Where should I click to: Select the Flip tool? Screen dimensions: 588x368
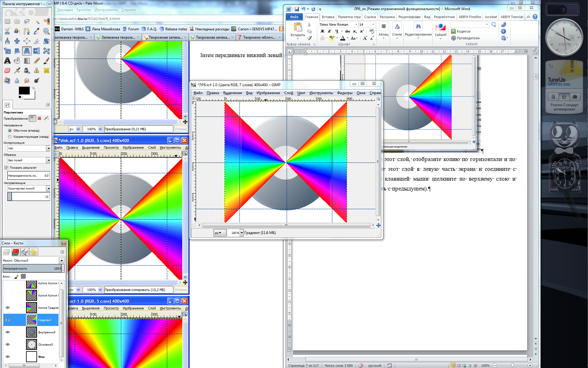click(37, 51)
